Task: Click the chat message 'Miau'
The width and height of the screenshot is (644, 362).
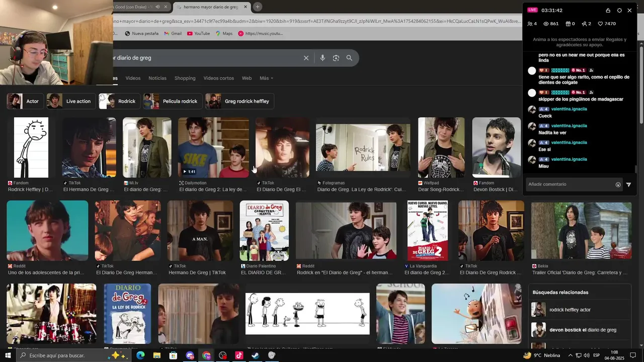Action: click(x=543, y=166)
